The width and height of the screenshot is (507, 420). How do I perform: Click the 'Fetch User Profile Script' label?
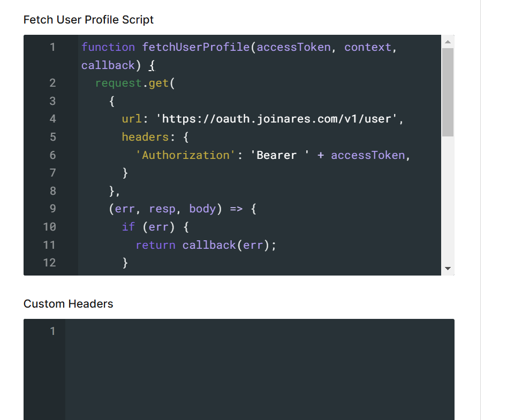88,20
